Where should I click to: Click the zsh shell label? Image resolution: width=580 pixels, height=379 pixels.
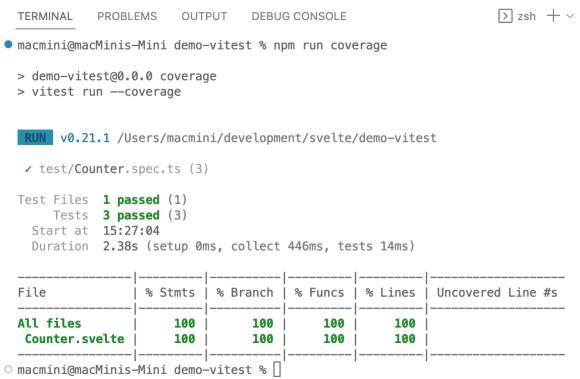(526, 17)
